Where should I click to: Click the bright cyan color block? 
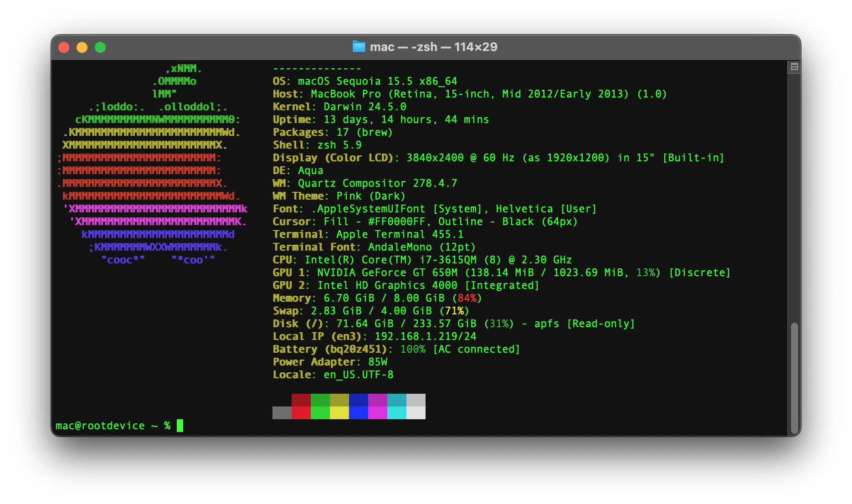[397, 413]
